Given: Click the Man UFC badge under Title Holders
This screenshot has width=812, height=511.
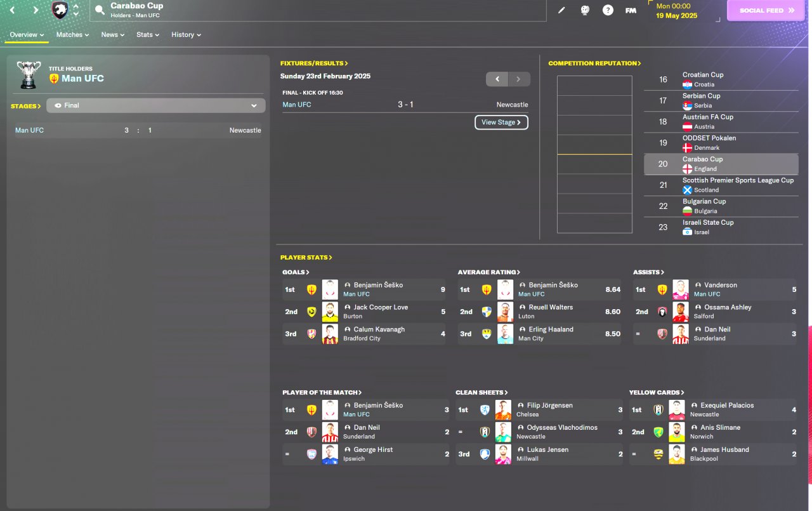Looking at the screenshot, I should point(54,79).
